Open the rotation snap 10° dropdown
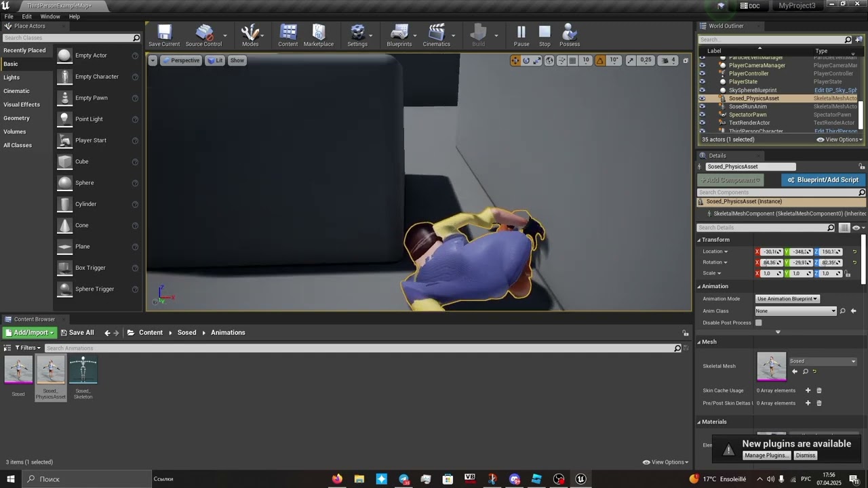Image resolution: width=868 pixels, height=488 pixels. pyautogui.click(x=614, y=60)
